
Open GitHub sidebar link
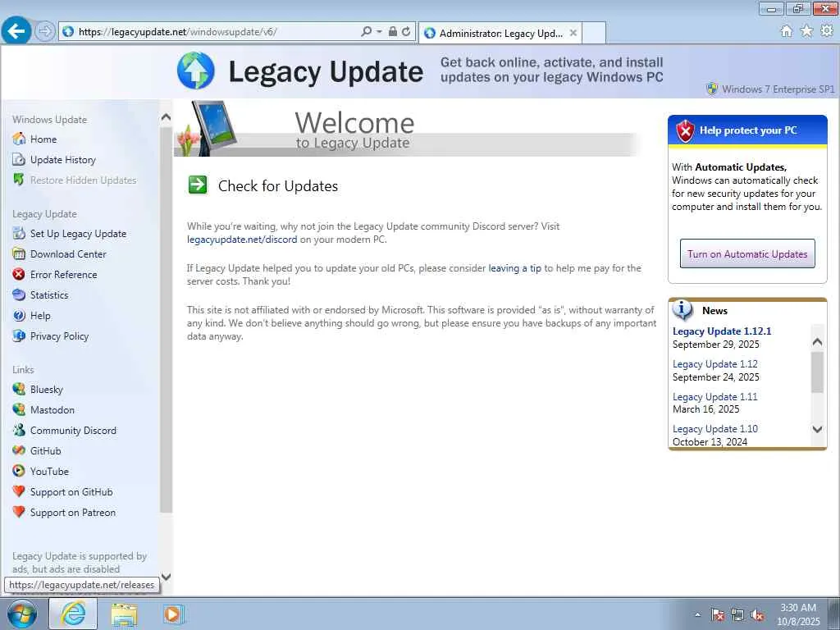click(x=46, y=451)
